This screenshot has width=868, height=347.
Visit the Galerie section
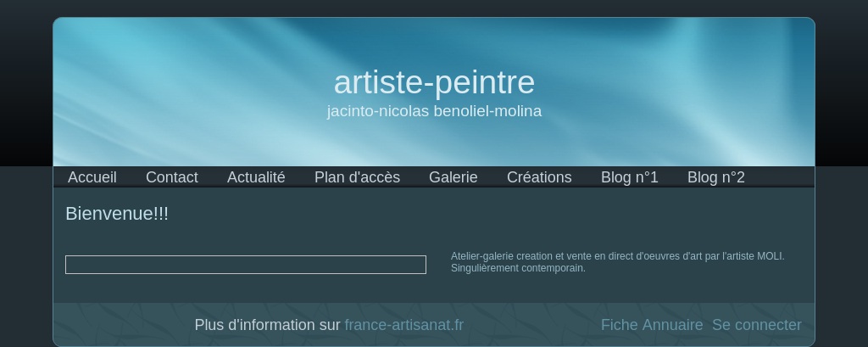tap(453, 177)
